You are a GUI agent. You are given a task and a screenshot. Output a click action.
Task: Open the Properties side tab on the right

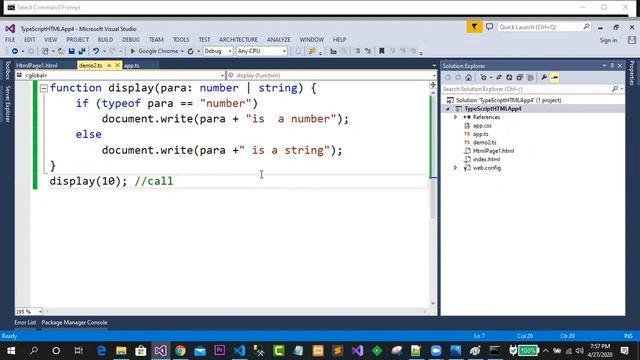pos(632,73)
